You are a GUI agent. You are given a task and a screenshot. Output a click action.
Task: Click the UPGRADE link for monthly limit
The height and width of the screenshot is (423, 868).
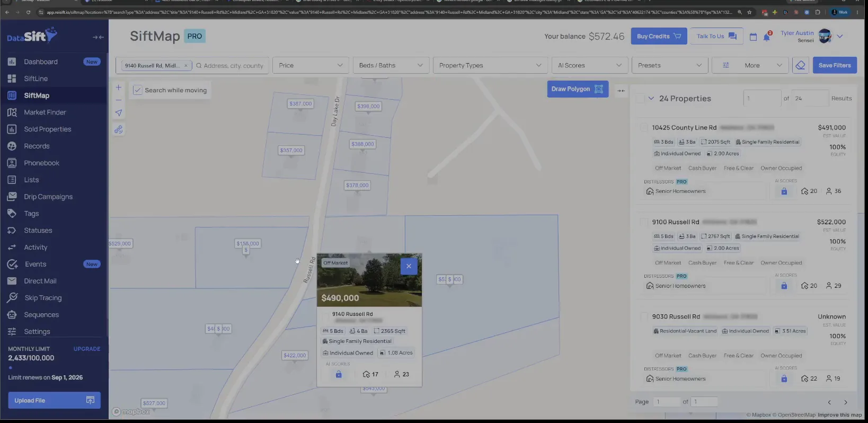coord(87,349)
